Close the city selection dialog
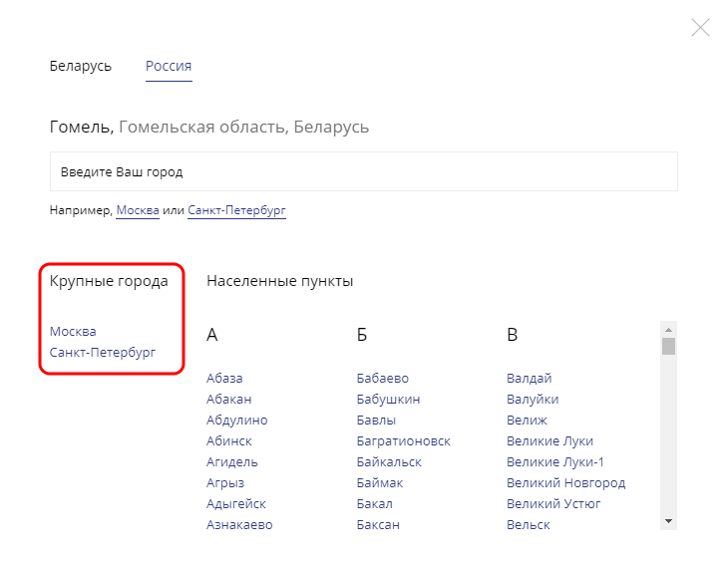The width and height of the screenshot is (728, 568). pyautogui.click(x=700, y=27)
